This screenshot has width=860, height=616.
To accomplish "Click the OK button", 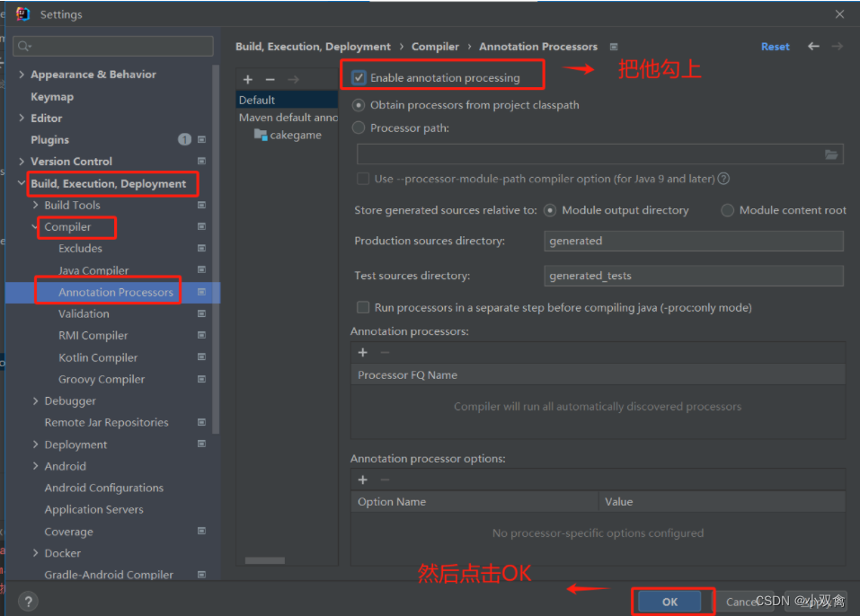I will (x=671, y=601).
